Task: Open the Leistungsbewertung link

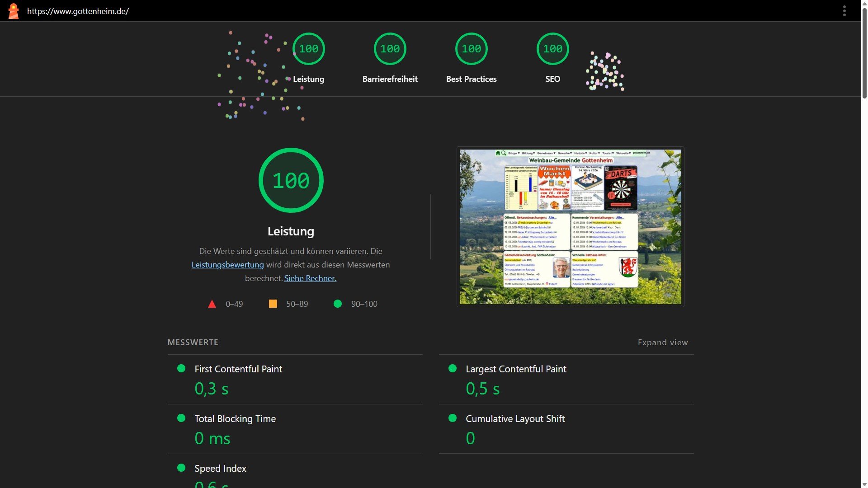Action: coord(227,265)
